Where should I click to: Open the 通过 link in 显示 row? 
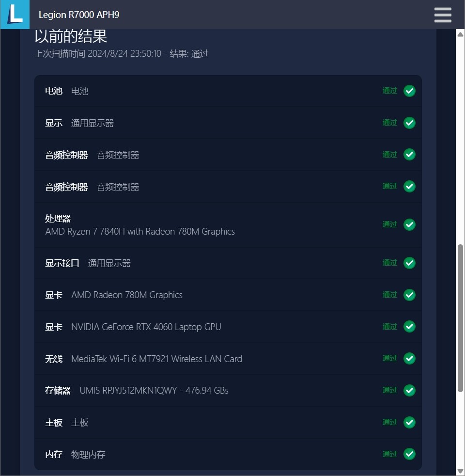point(389,122)
